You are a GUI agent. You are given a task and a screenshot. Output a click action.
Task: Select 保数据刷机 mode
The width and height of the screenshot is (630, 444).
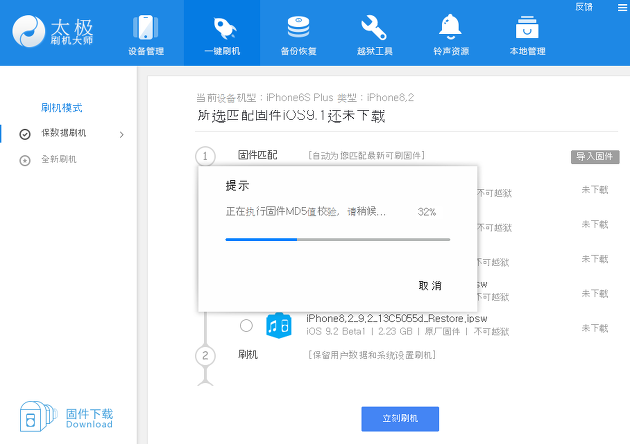coord(63,133)
